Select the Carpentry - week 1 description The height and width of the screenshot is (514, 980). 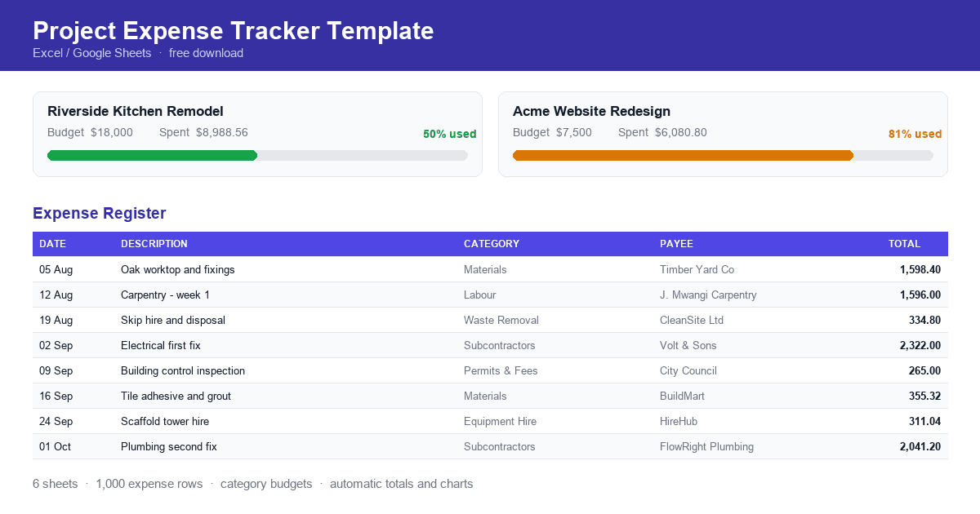click(165, 295)
